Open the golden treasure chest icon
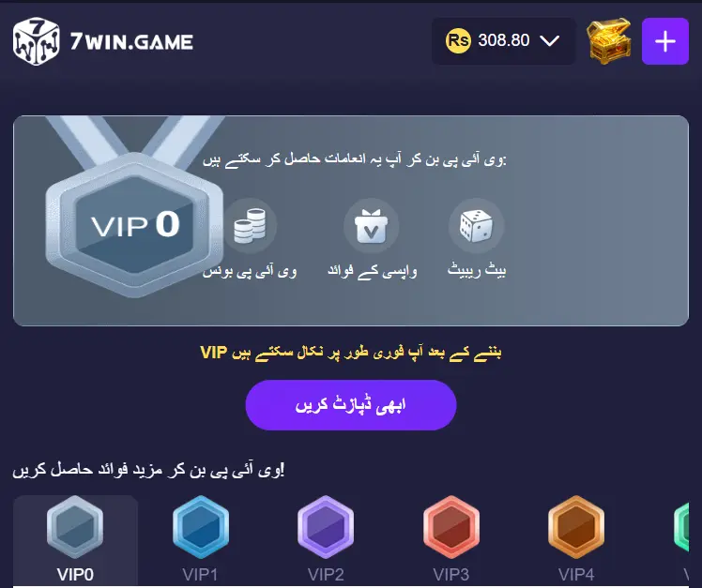702x588 pixels. coord(609,41)
